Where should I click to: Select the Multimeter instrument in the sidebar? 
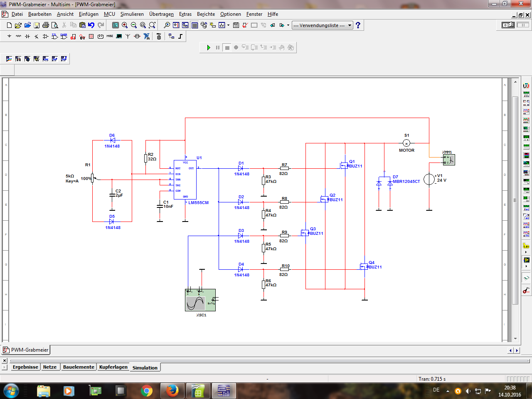[x=526, y=86]
